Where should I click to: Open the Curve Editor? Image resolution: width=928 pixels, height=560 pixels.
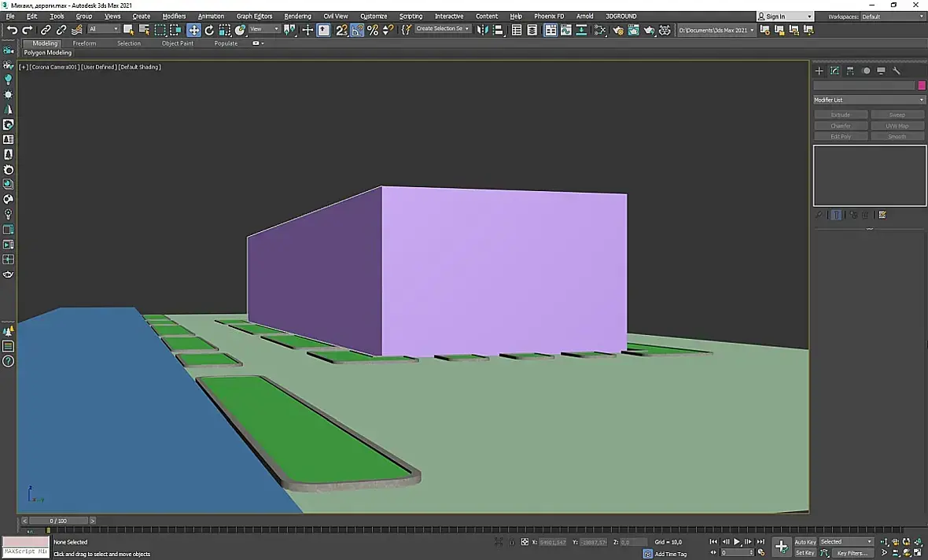point(565,30)
